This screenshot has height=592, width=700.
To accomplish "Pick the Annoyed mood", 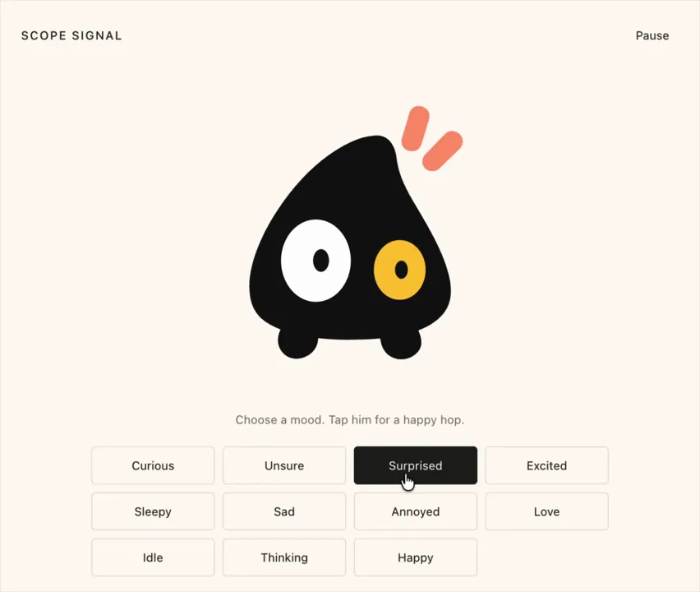I will click(x=415, y=511).
